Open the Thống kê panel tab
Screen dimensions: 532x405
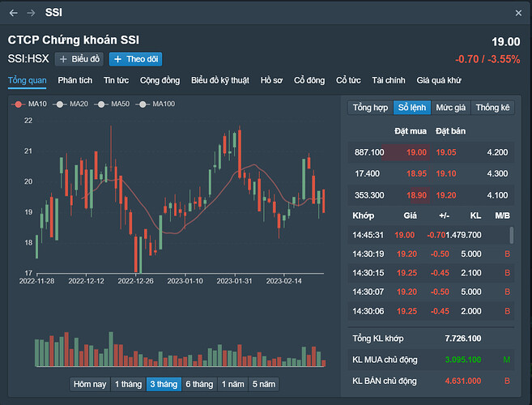[x=493, y=107]
